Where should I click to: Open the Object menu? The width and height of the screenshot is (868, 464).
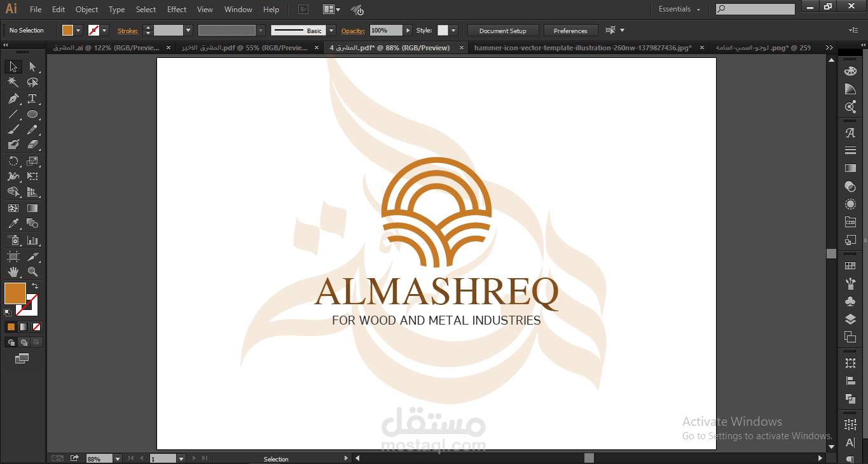[x=87, y=10]
